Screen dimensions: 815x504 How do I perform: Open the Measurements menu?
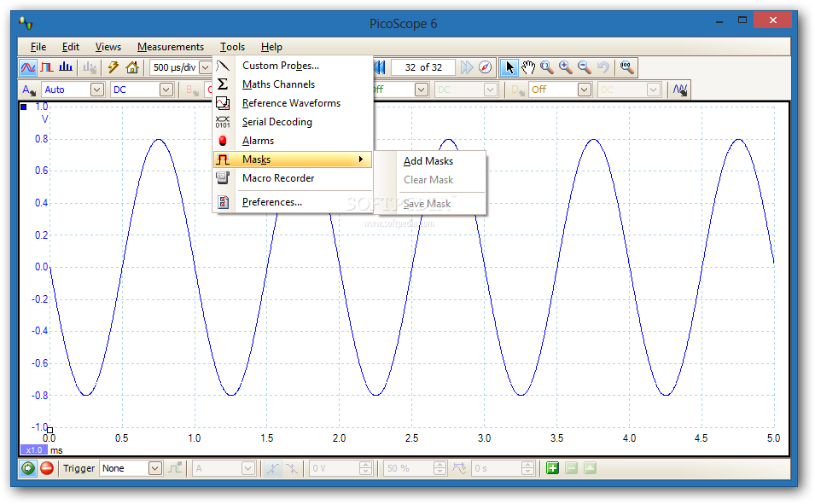pos(171,47)
